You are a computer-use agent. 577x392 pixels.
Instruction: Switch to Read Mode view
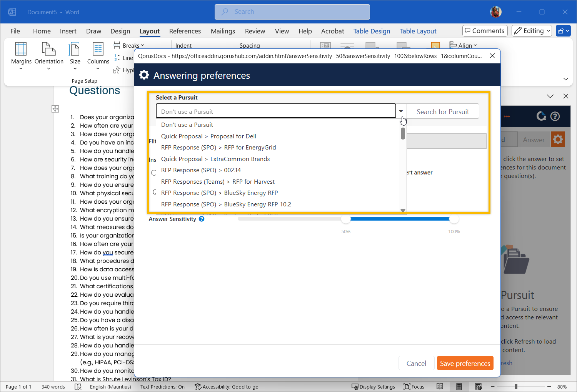440,387
